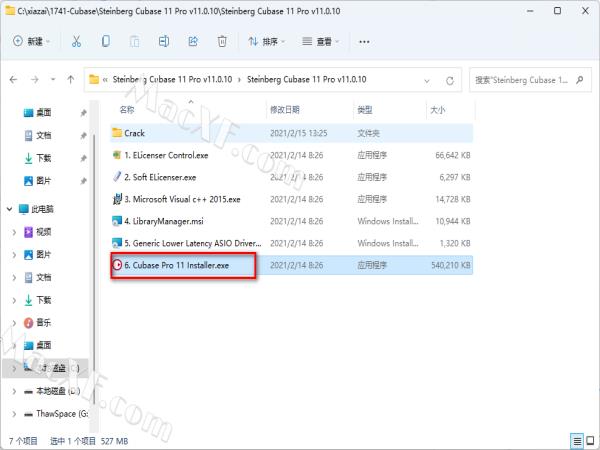600x450 pixels.
Task: Expand the address bar history dropdown
Action: (427, 81)
